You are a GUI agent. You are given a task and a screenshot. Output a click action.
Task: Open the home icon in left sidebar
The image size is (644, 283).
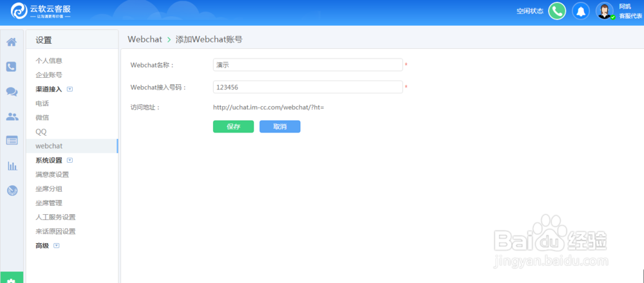point(12,42)
